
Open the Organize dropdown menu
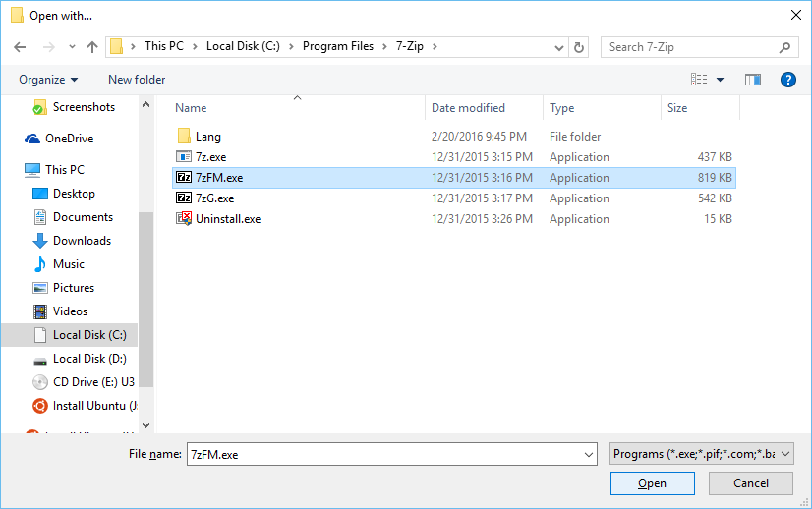(47, 80)
